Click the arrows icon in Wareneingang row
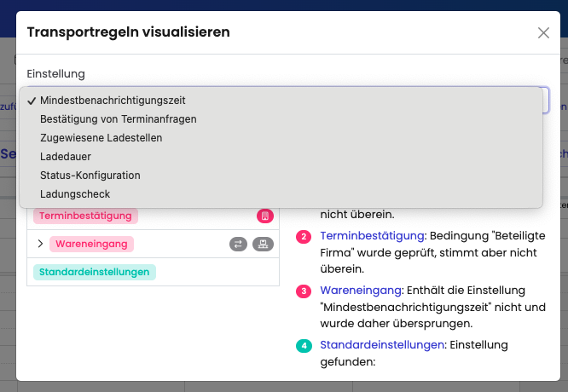568x392 pixels. click(x=238, y=245)
